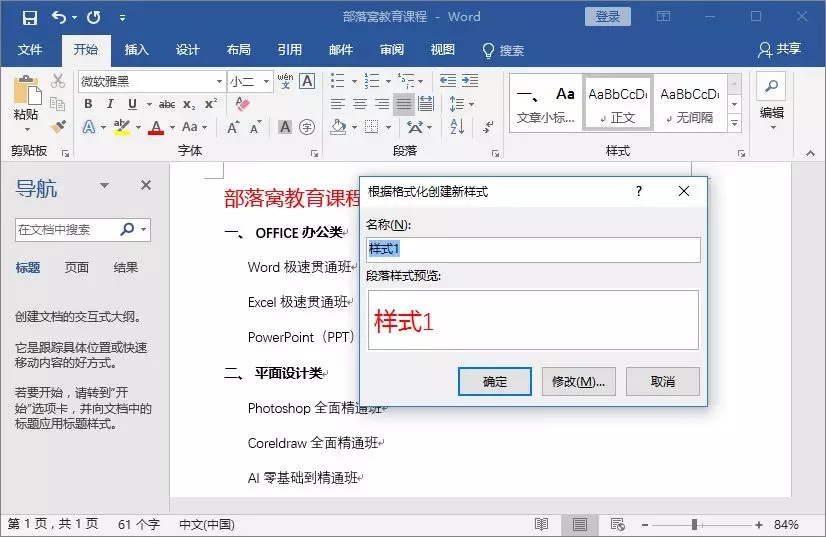Image resolution: width=826 pixels, height=537 pixels.
Task: Click the Web Layout view icon
Action: (x=617, y=524)
